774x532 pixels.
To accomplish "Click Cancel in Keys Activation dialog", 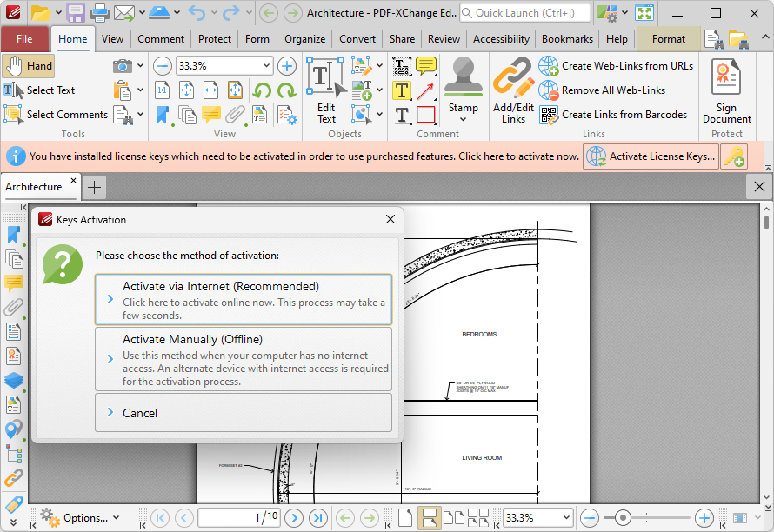I will click(x=244, y=413).
